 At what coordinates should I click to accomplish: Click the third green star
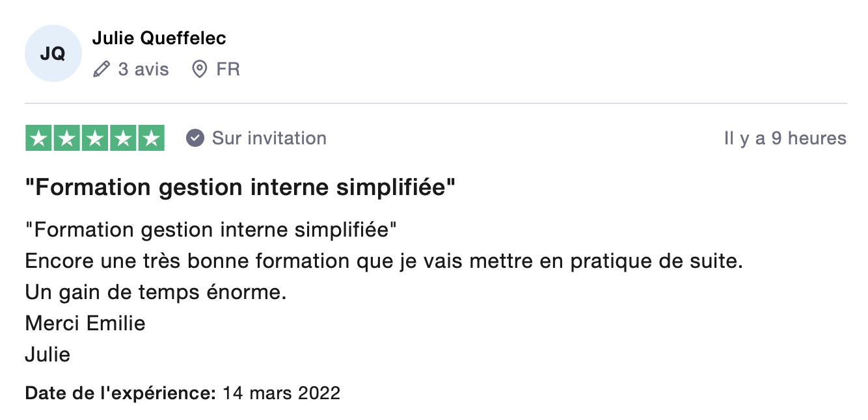[x=95, y=138]
